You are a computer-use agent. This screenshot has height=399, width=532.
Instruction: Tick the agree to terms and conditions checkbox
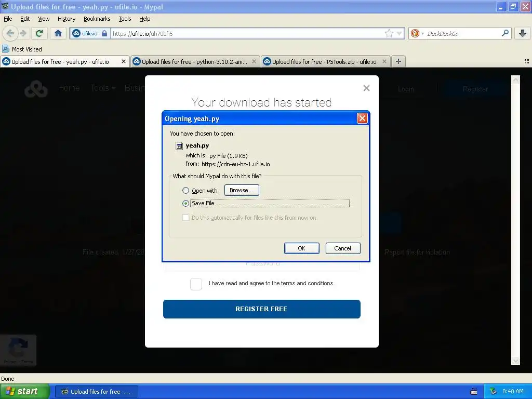(x=196, y=284)
